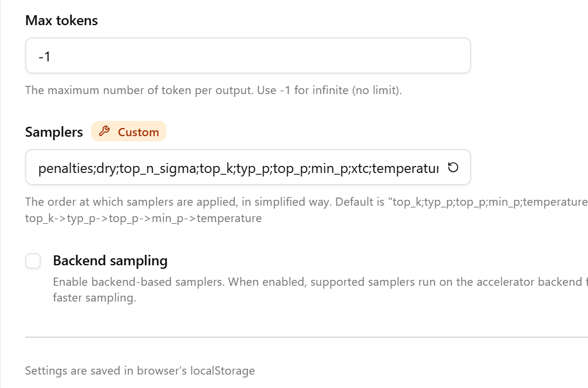Click the Custom label next to Samplers
This screenshot has width=588, height=388.
point(138,132)
